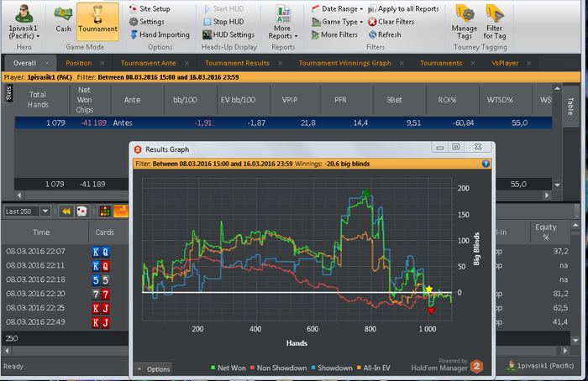Select Tournament game mode

pos(97,21)
